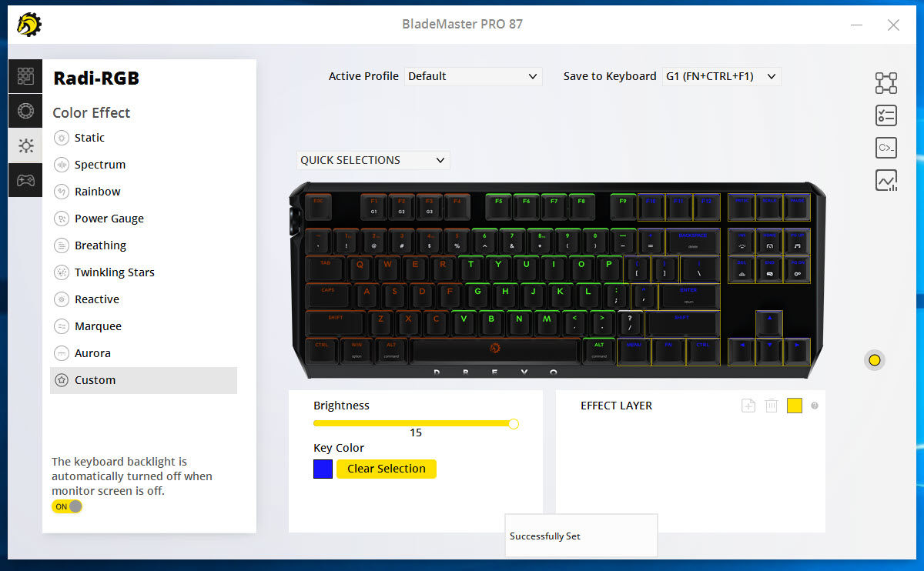Select the Tab key on keyboard preview
This screenshot has height=571, width=924.
click(x=326, y=269)
